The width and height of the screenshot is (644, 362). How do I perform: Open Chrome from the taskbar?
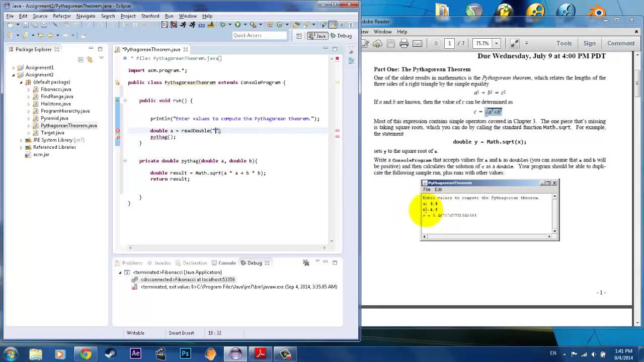[x=86, y=354]
